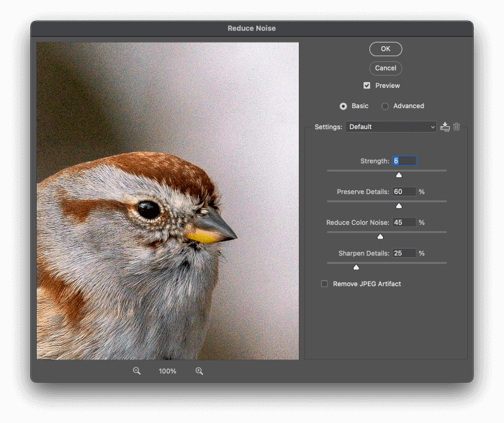Screen dimensions: 504x423
Task: Click the Reduce Color Noise slider handle
Action: 380,237
